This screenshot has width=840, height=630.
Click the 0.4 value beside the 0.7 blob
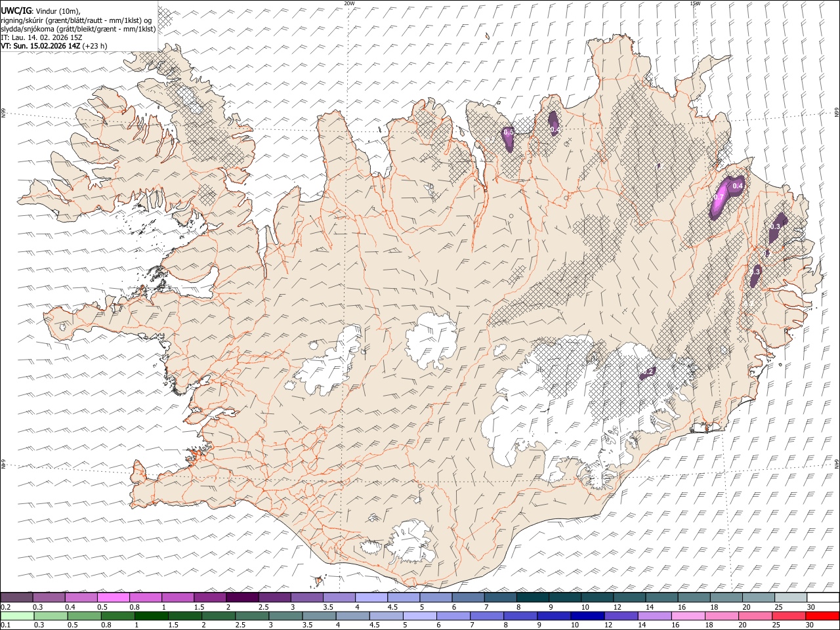pyautogui.click(x=738, y=186)
